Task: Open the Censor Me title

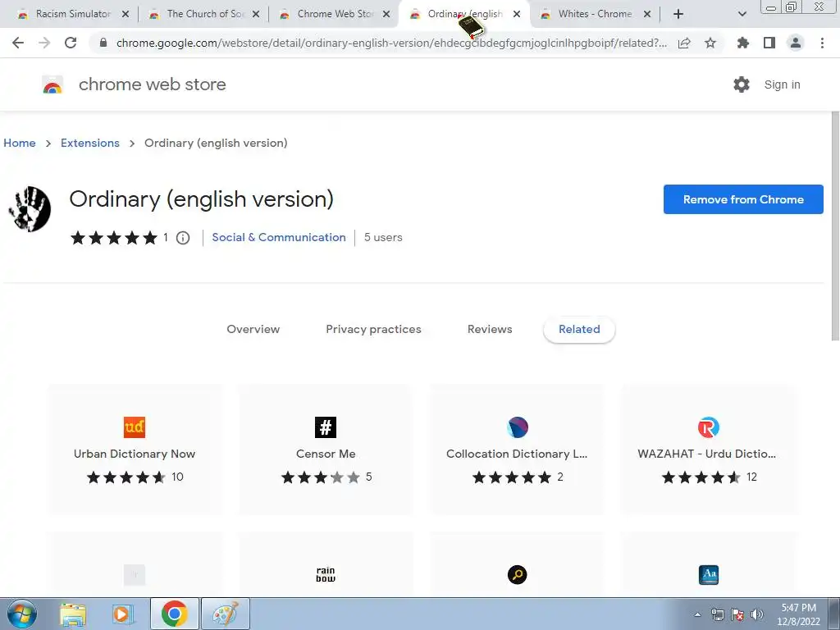Action: [326, 454]
